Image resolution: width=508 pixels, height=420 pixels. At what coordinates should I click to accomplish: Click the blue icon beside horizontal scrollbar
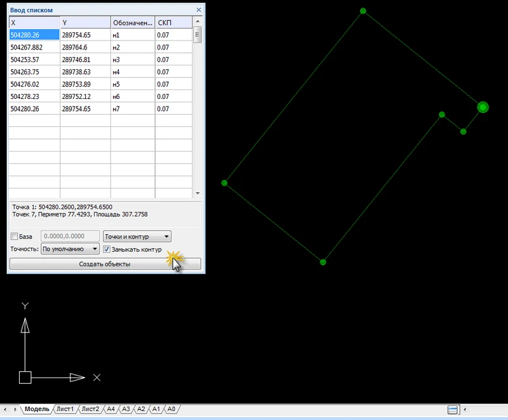click(453, 409)
